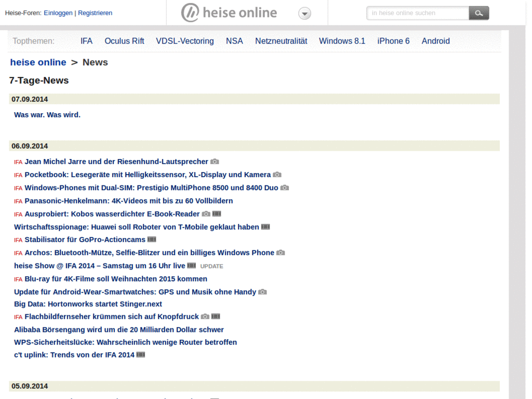Select iPhone 6 topic
Screen dimensions: 532x399
(x=393, y=41)
